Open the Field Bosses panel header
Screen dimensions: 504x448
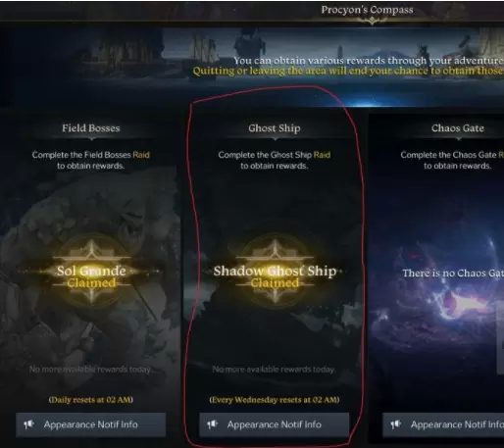click(91, 128)
